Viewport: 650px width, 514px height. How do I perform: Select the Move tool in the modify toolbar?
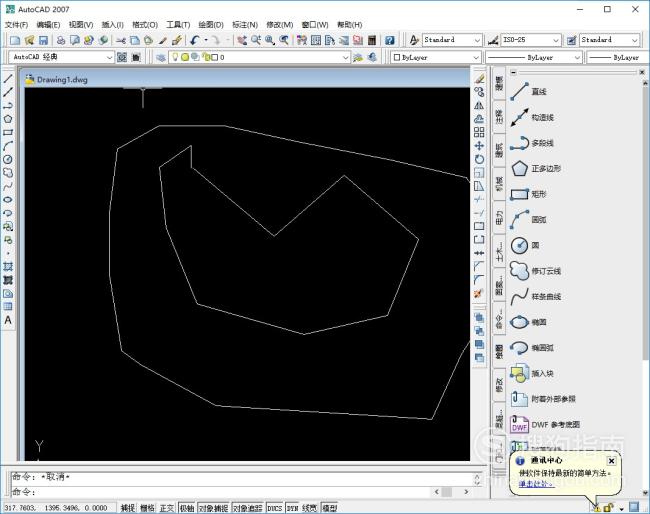pos(479,146)
